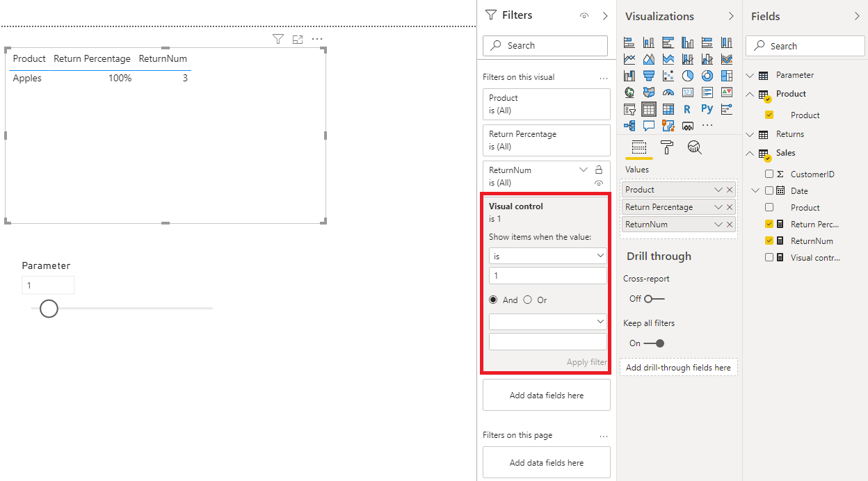Choose the slicer visualization
The width and height of the screenshot is (868, 481).
click(x=629, y=109)
